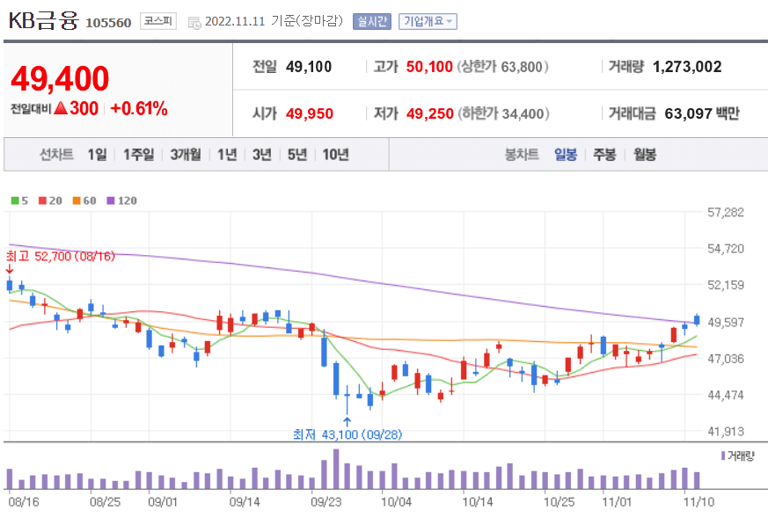Select the 10년 ten-year period
Viewport: 768px width, 532px height.
333,154
